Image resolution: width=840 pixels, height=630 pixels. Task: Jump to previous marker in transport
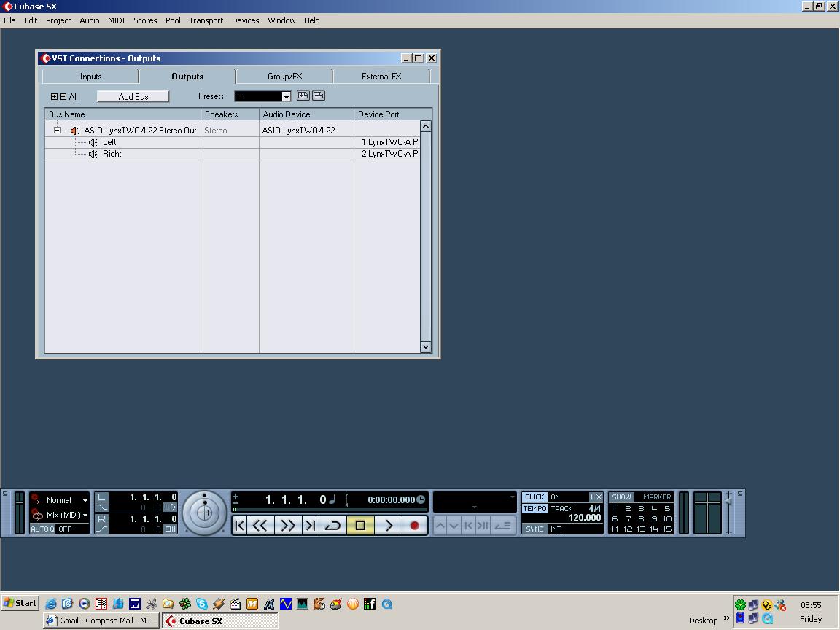pyautogui.click(x=239, y=526)
